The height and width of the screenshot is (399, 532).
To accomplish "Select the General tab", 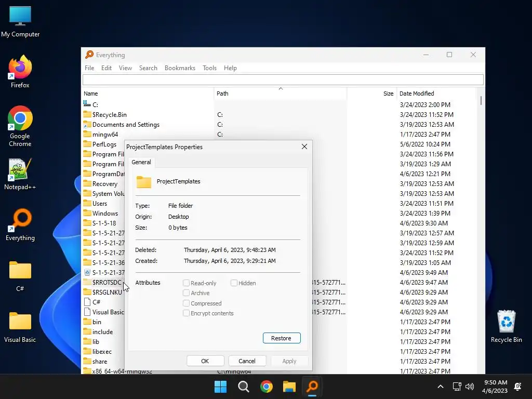I will [x=141, y=162].
